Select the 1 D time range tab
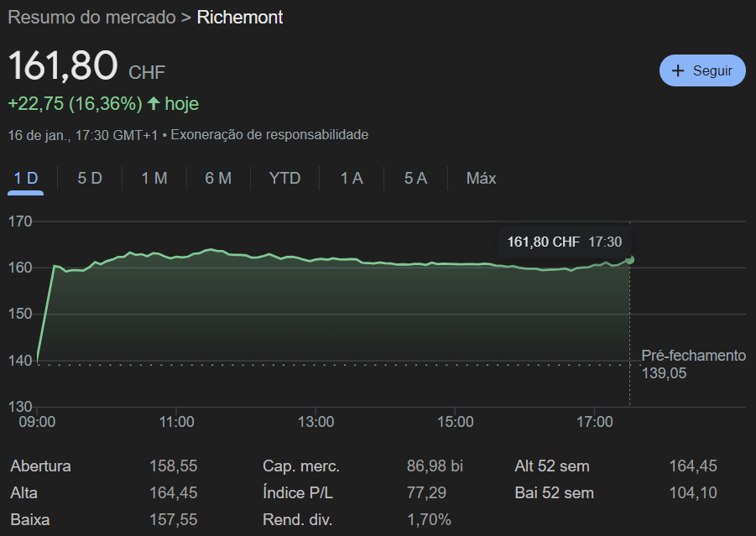The height and width of the screenshot is (536, 756). pos(25,178)
